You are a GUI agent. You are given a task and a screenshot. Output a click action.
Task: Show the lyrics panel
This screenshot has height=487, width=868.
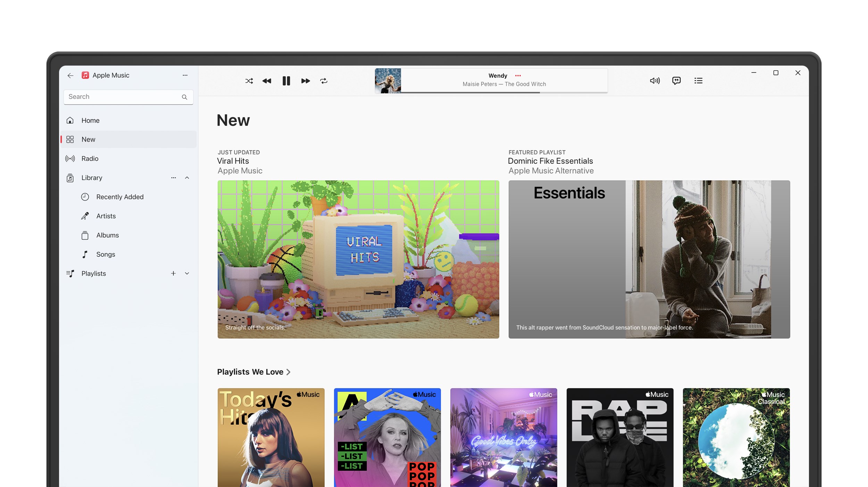tap(677, 80)
